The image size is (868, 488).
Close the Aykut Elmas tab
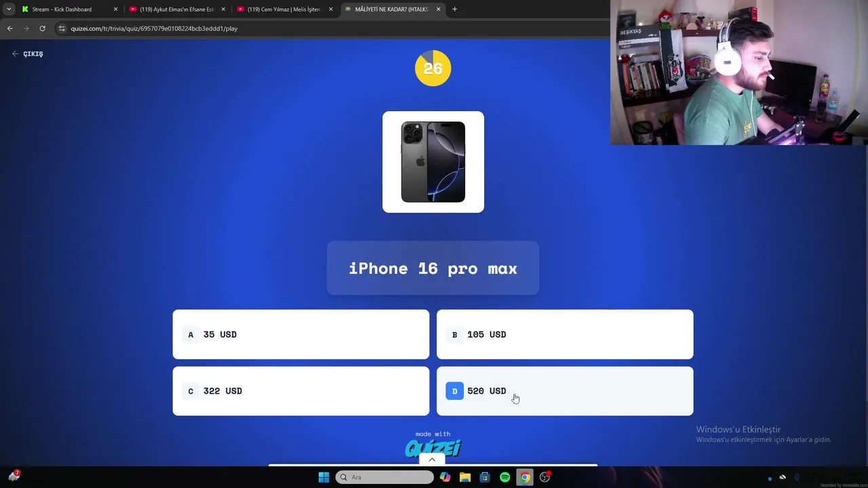[223, 9]
